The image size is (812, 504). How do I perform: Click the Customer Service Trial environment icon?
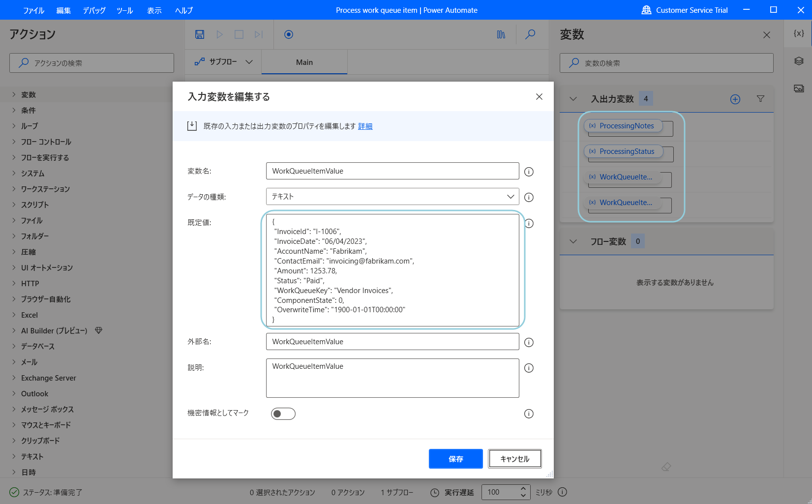[646, 10]
